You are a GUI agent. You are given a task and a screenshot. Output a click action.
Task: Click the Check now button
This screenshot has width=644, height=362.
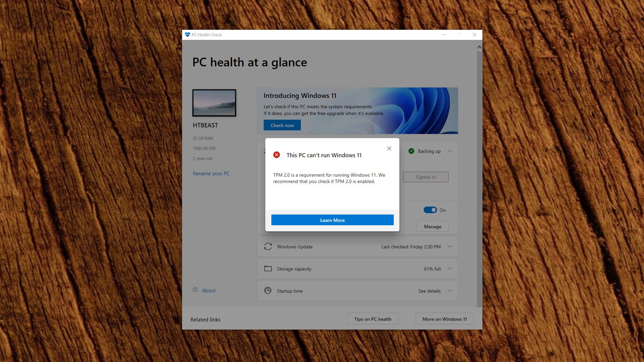pos(282,125)
